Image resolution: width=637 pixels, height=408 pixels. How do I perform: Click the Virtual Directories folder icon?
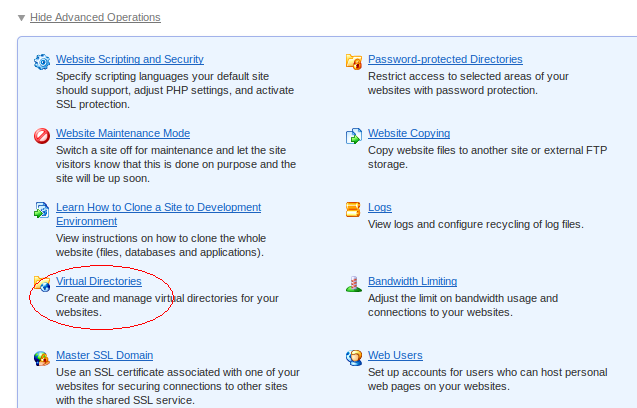click(42, 284)
